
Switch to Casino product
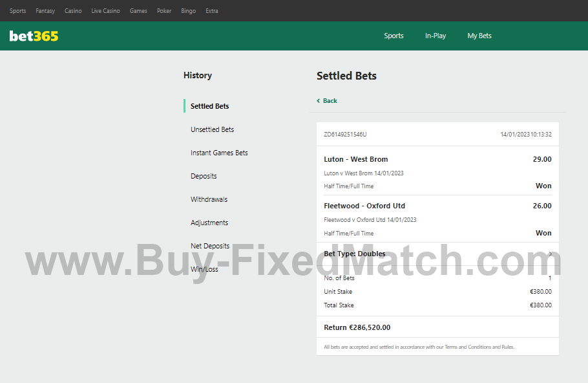(x=73, y=11)
